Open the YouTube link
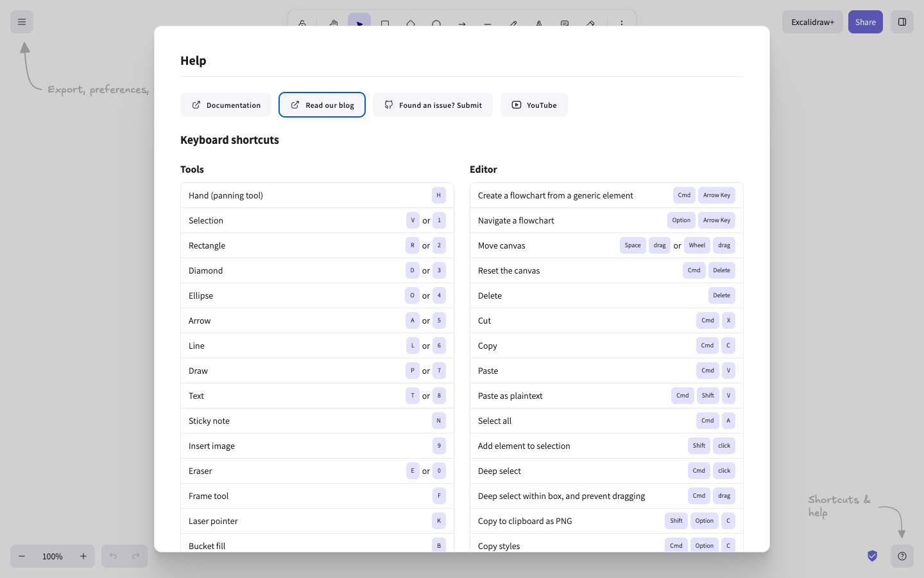 534,105
